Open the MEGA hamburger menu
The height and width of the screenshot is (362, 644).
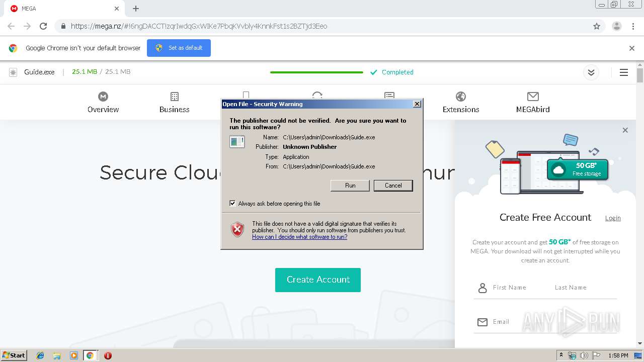624,72
